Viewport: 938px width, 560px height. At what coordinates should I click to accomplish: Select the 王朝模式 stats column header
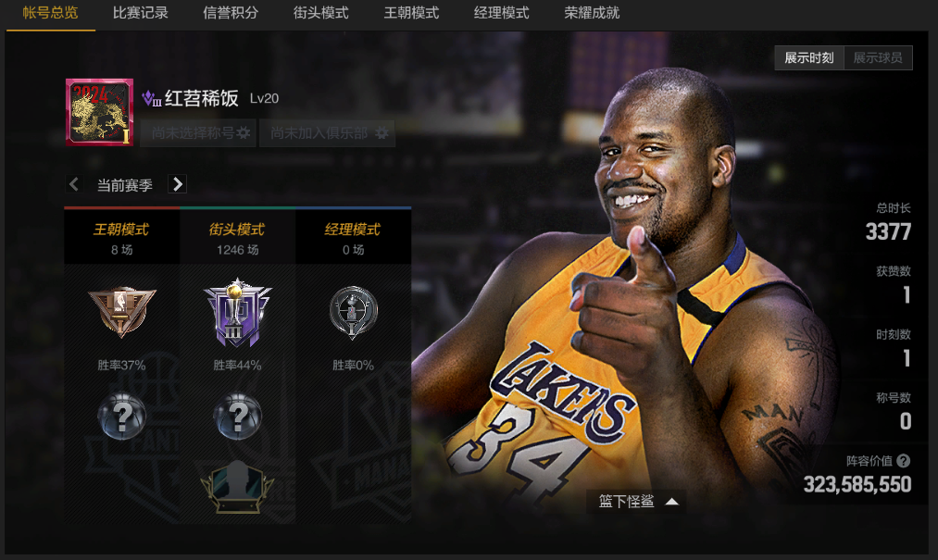tap(121, 230)
